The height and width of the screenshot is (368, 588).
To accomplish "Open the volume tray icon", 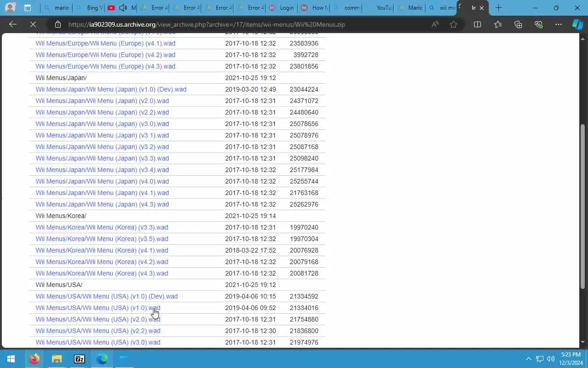I will 551,359.
